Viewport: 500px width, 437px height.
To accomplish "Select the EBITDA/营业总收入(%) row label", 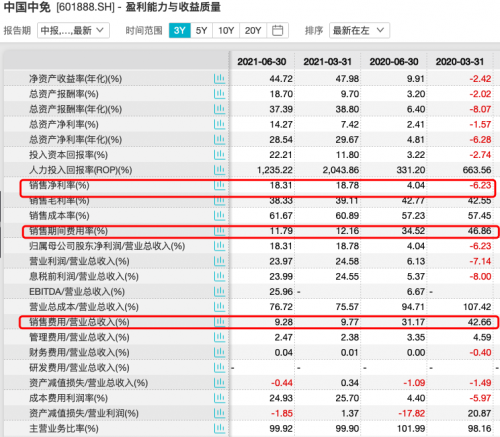I will pos(77,292).
